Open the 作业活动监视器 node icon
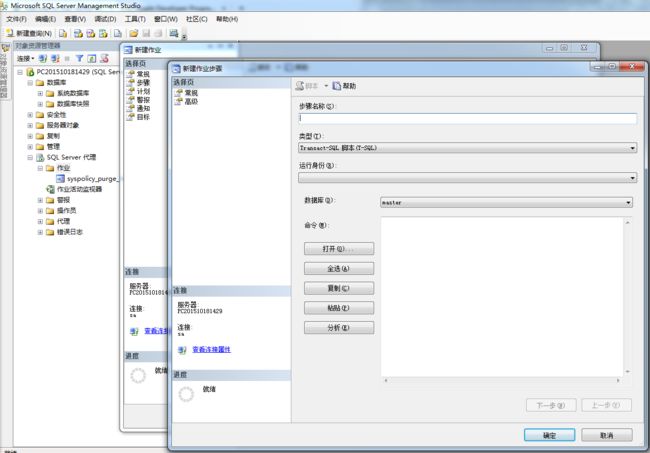650x453 pixels. [50, 189]
